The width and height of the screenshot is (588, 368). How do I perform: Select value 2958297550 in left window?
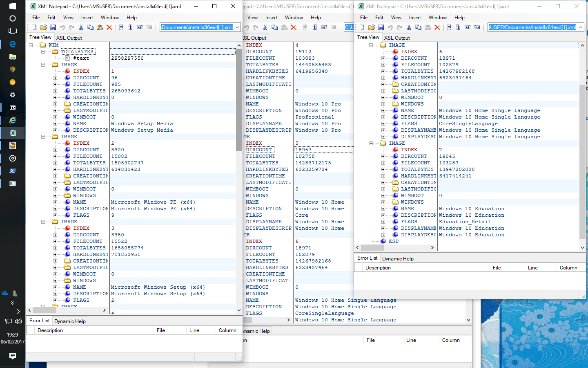tap(127, 58)
